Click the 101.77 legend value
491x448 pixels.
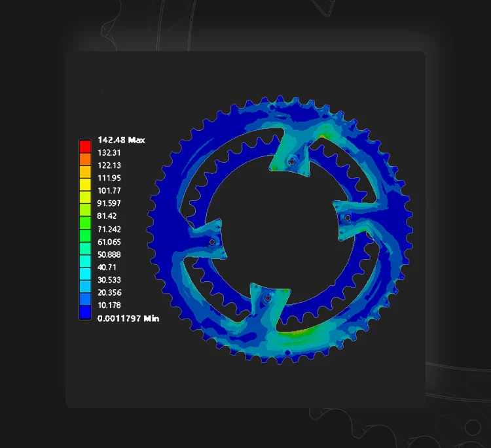(109, 190)
